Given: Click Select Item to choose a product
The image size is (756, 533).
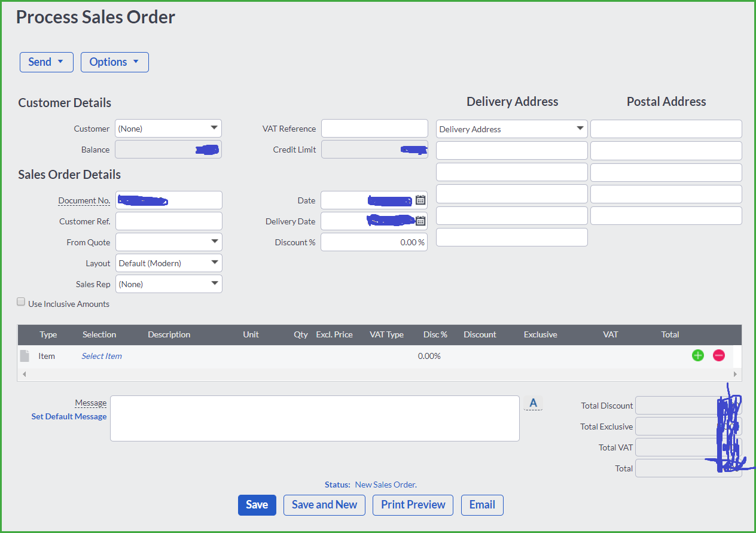Looking at the screenshot, I should coord(101,355).
